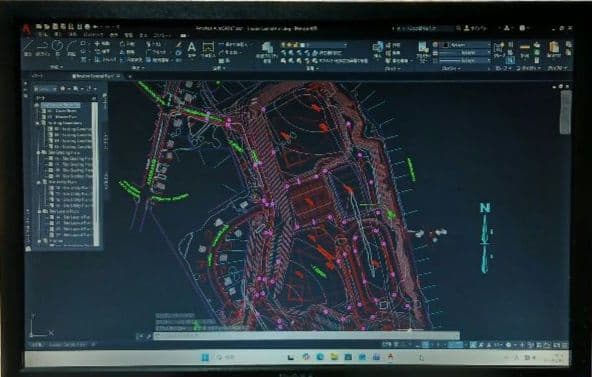Activate the Fillet command
592x377 pixels.
click(156, 52)
